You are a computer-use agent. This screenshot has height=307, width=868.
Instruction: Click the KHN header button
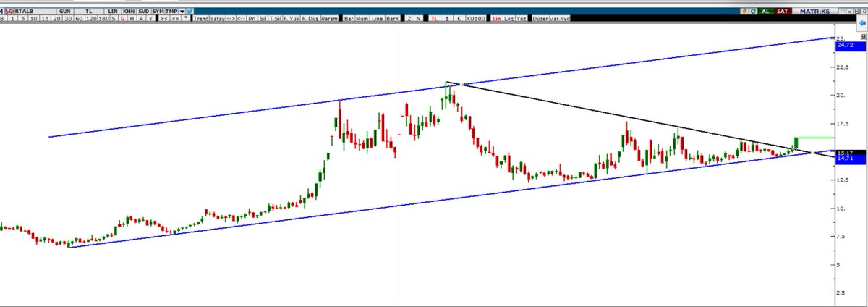pyautogui.click(x=129, y=12)
